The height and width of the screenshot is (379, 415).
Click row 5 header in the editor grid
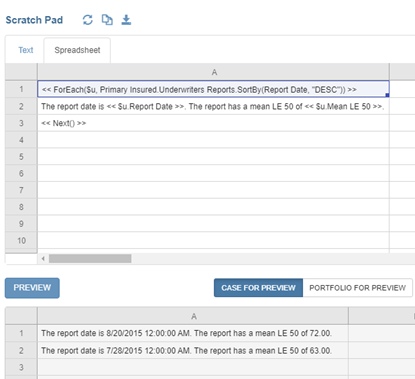point(21,156)
